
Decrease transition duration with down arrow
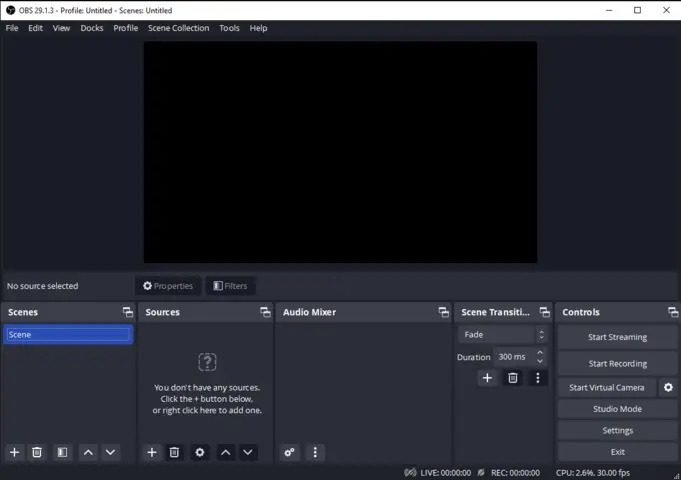coord(540,361)
